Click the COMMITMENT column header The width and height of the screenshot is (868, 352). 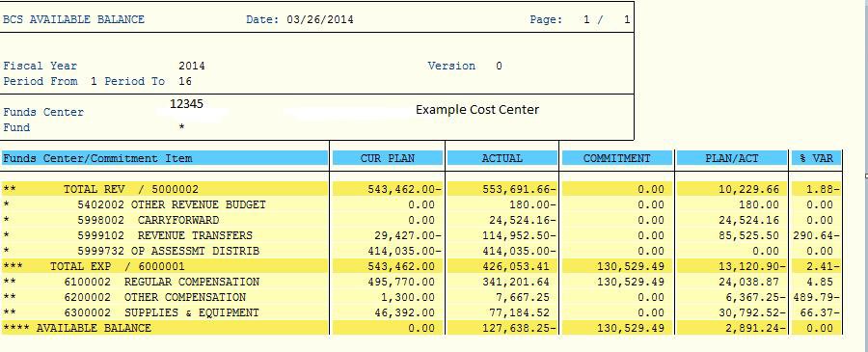tap(616, 158)
